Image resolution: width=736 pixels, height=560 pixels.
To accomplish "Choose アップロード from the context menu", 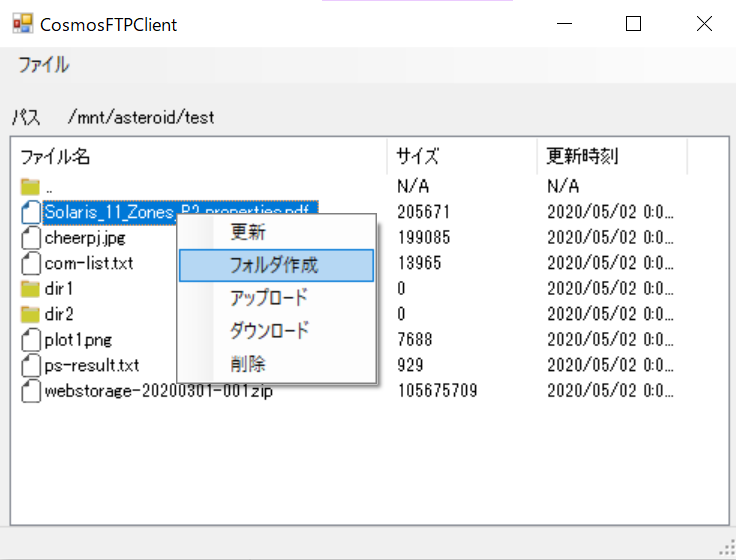I will tap(269, 298).
